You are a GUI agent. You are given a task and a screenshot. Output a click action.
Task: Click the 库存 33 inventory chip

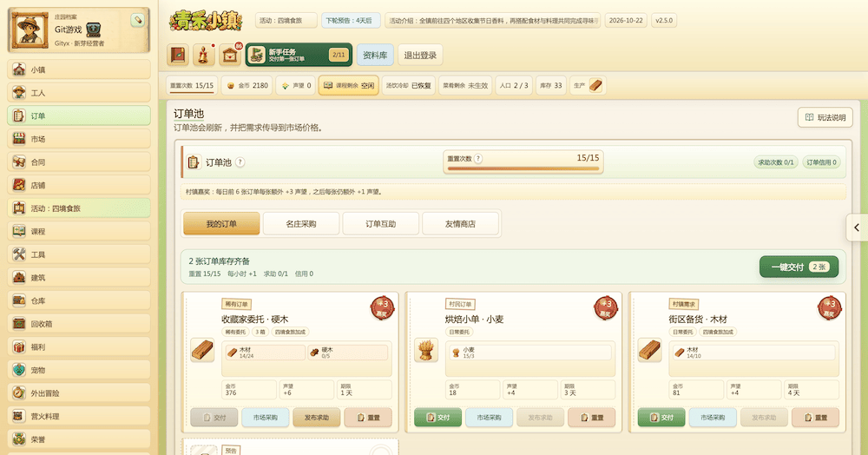pos(551,85)
